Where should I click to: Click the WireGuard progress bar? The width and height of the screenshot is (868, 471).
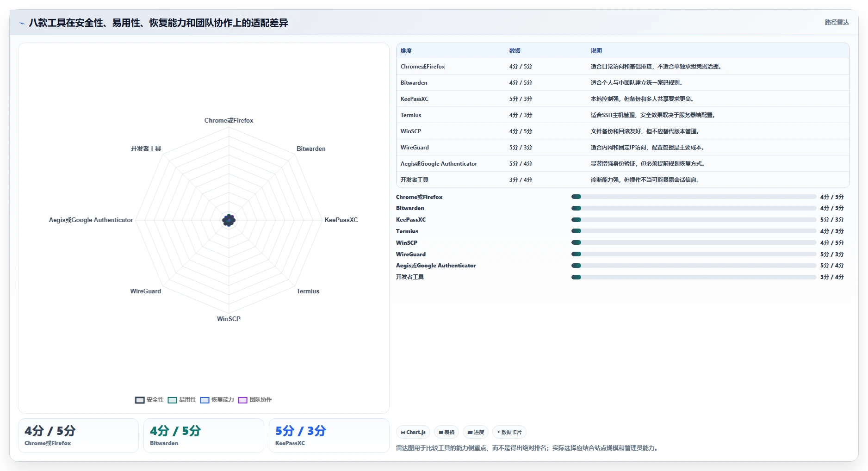pyautogui.click(x=694, y=254)
